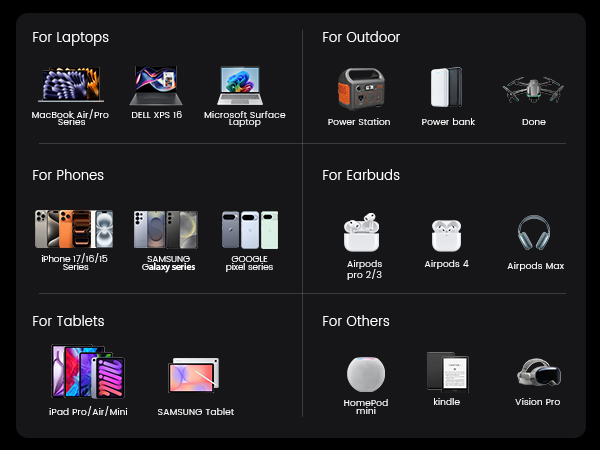Image resolution: width=600 pixels, height=450 pixels.
Task: Select the Vision Pro headset image
Action: pos(539,372)
